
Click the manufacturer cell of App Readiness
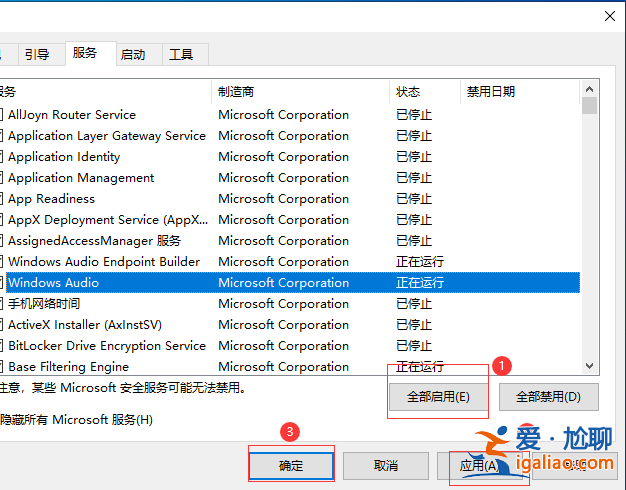(x=283, y=199)
